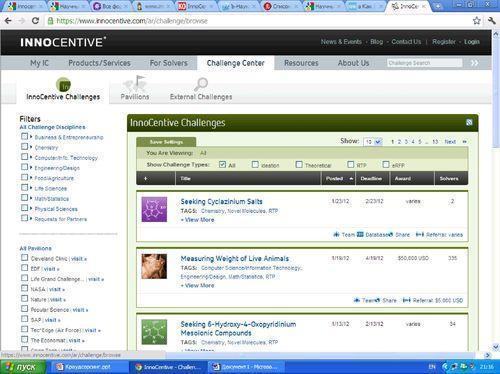500x374 pixels.
Task: Expand Computer/Info. Technology discipline arrow
Action: coord(31,157)
